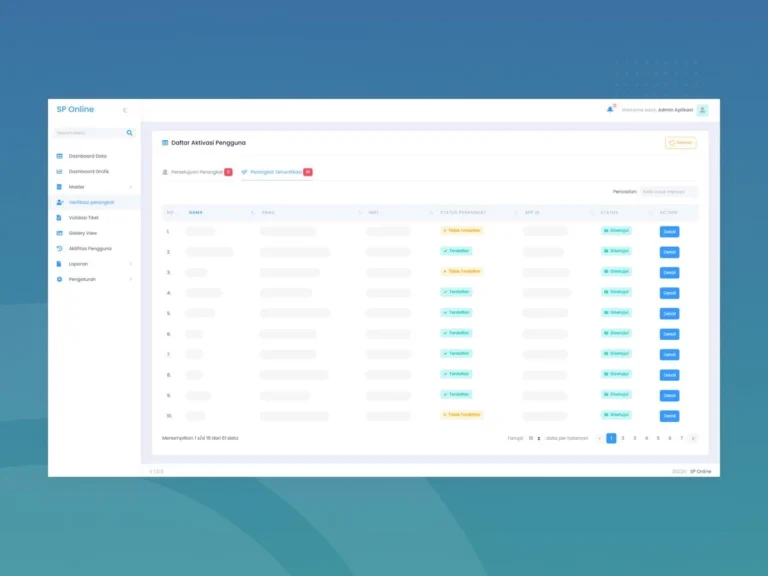Click Detail button in row 1
Viewport: 768px width, 576px height.
(669, 232)
